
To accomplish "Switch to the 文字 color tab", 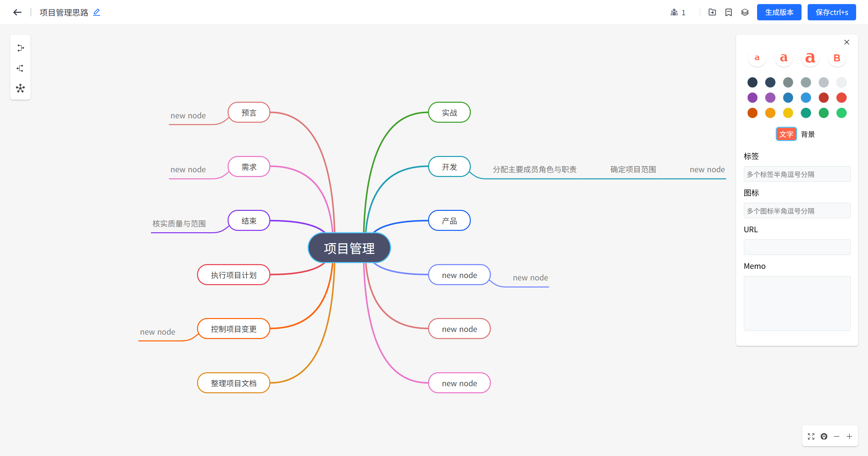I will [786, 134].
